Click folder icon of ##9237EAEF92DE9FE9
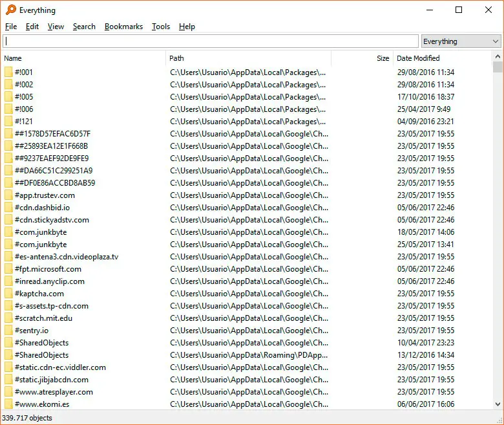The image size is (504, 425). pos(8,158)
